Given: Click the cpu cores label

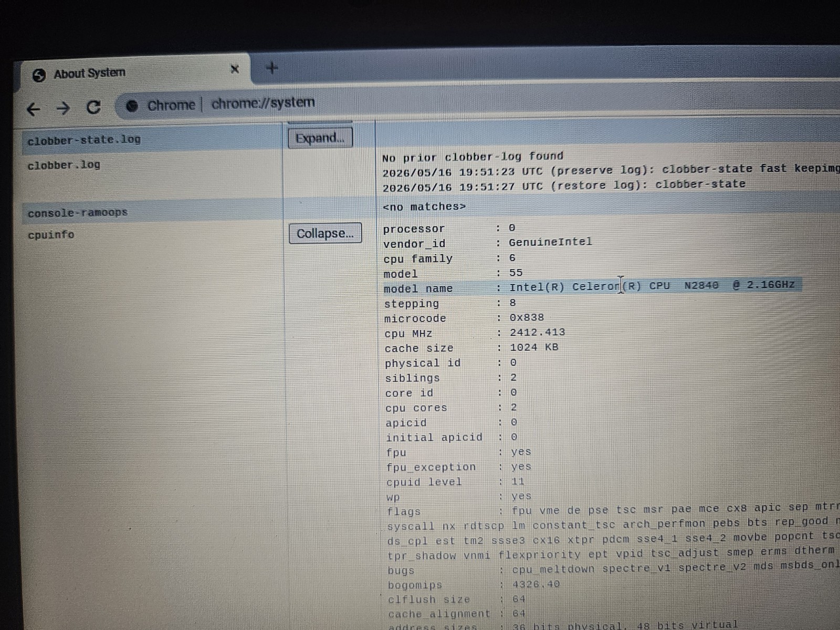Looking at the screenshot, I should [416, 408].
